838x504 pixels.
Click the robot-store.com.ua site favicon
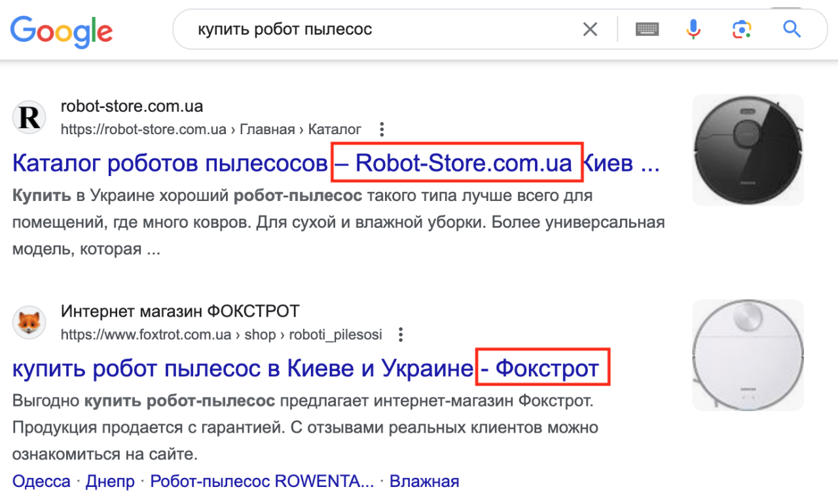coord(29,117)
